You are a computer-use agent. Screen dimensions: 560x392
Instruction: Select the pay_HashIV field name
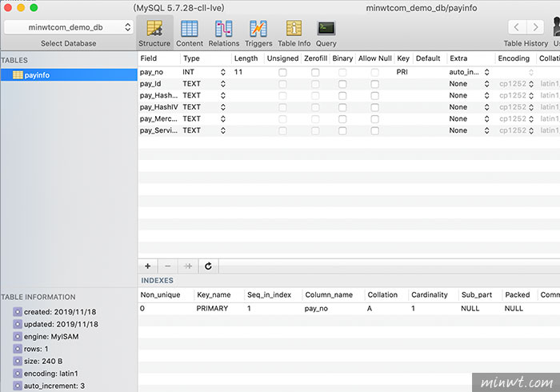[158, 107]
